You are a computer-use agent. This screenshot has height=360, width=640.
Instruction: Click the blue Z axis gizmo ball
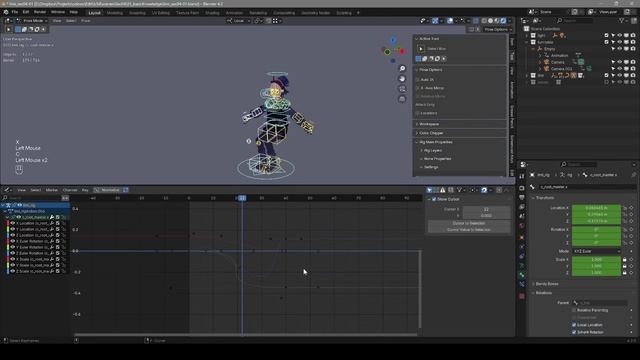click(x=393, y=40)
